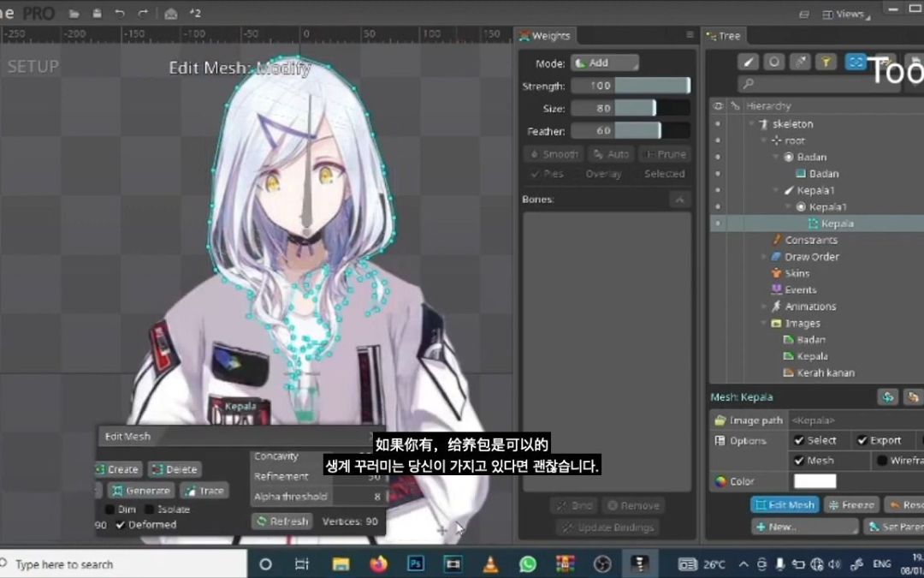Collapse the Bones list with the arrow
924x578 pixels.
tap(679, 200)
